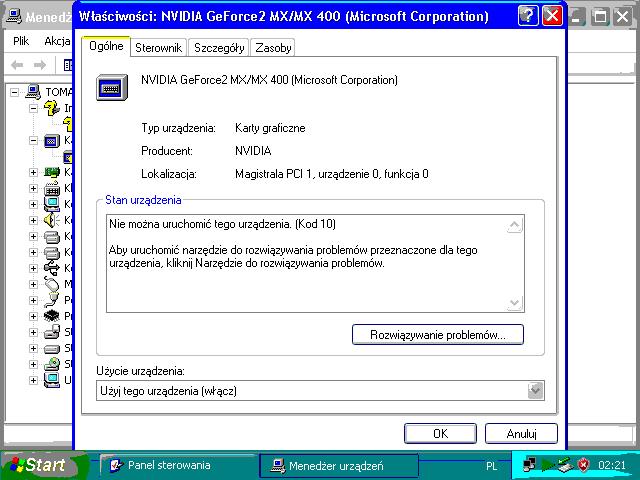Click Menedżer urządzeń taskbar button

click(x=339, y=465)
